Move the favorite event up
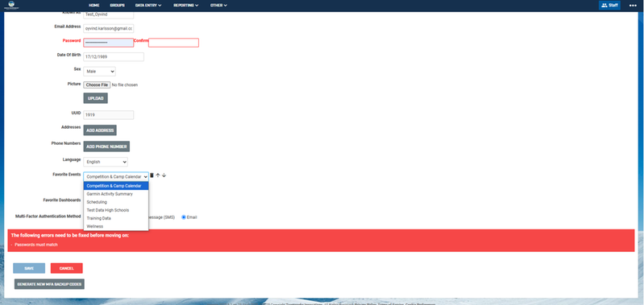 [x=158, y=175]
